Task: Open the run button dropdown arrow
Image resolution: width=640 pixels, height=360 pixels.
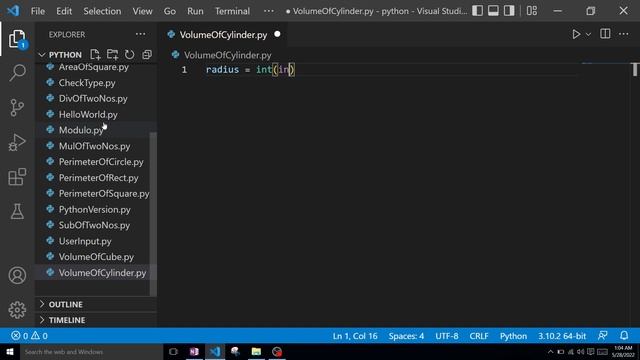Action: [x=588, y=35]
